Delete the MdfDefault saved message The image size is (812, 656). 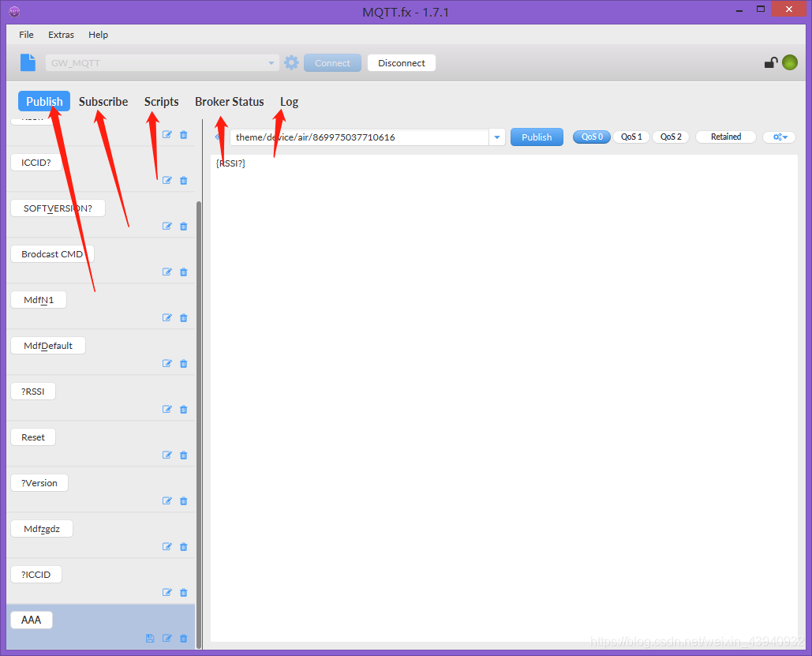pyautogui.click(x=183, y=363)
